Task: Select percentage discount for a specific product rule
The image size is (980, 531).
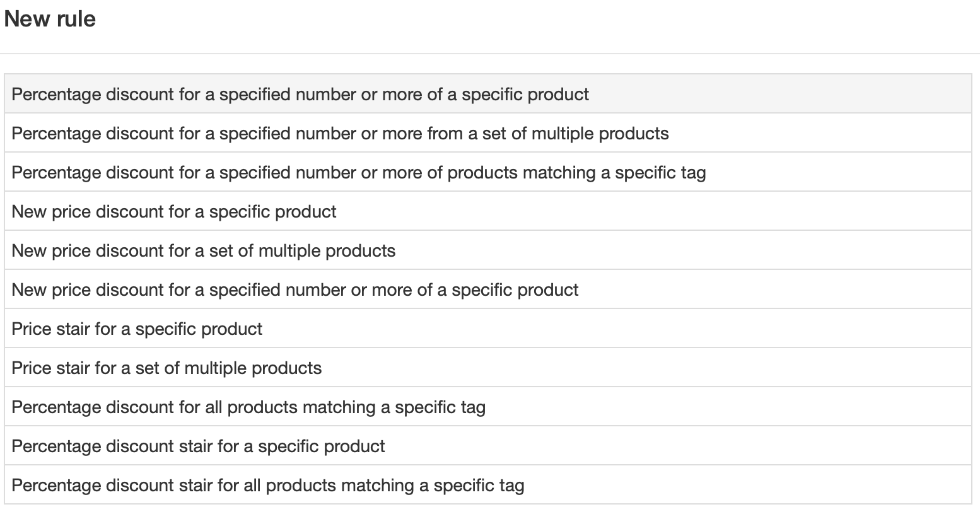Action: (300, 95)
